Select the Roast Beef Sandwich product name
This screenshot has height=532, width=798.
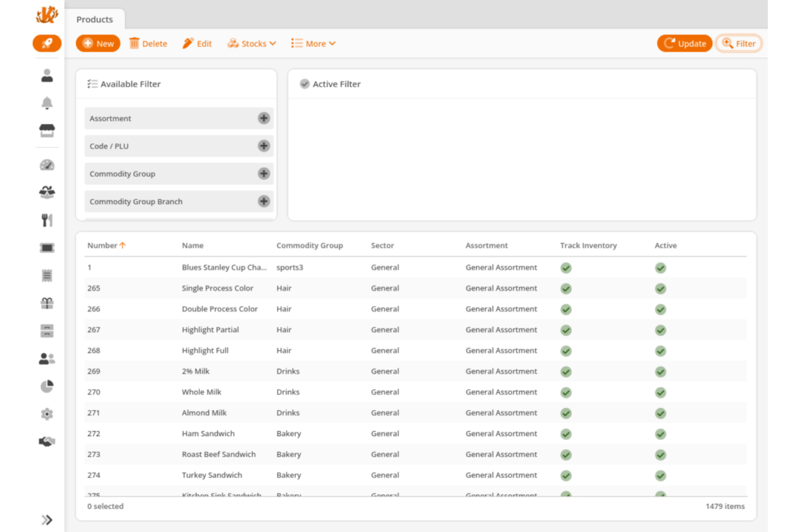tap(219, 454)
